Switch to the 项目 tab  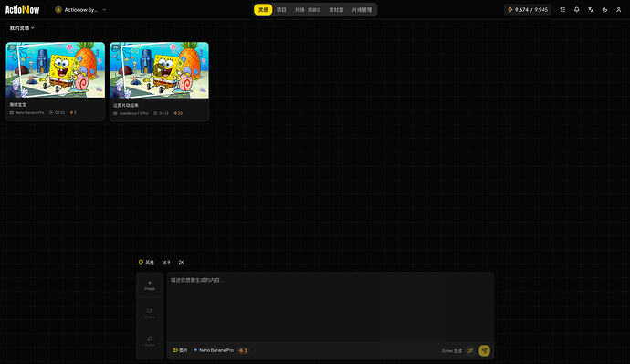pos(281,10)
